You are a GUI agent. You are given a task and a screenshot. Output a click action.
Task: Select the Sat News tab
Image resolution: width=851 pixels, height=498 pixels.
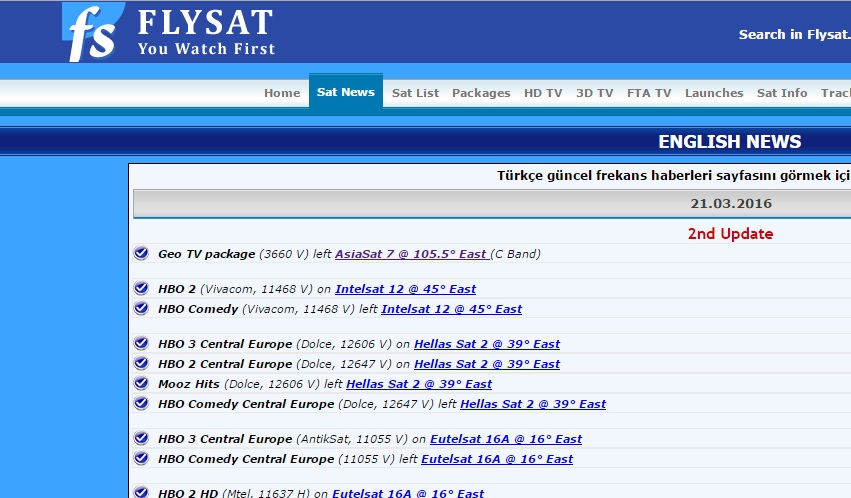coord(346,92)
